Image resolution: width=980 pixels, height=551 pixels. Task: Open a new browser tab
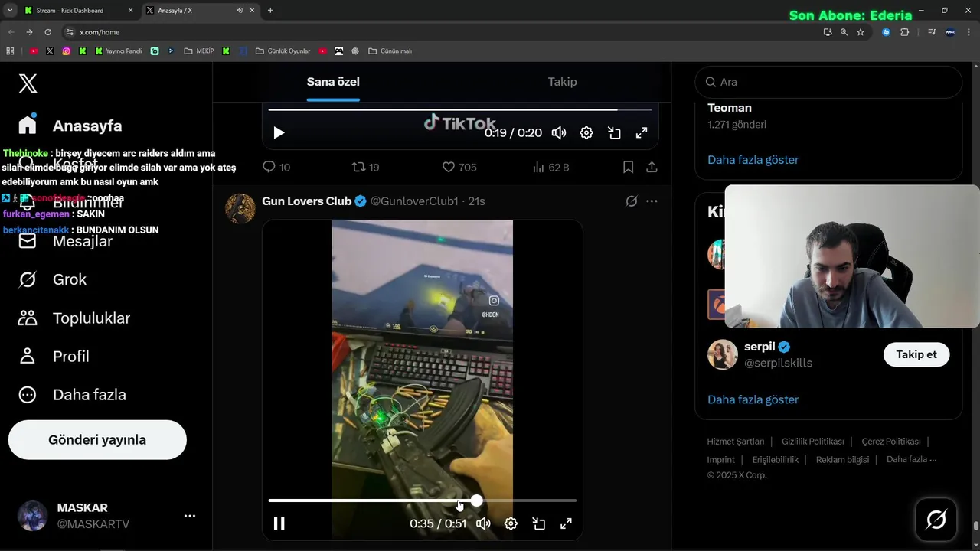(x=270, y=11)
